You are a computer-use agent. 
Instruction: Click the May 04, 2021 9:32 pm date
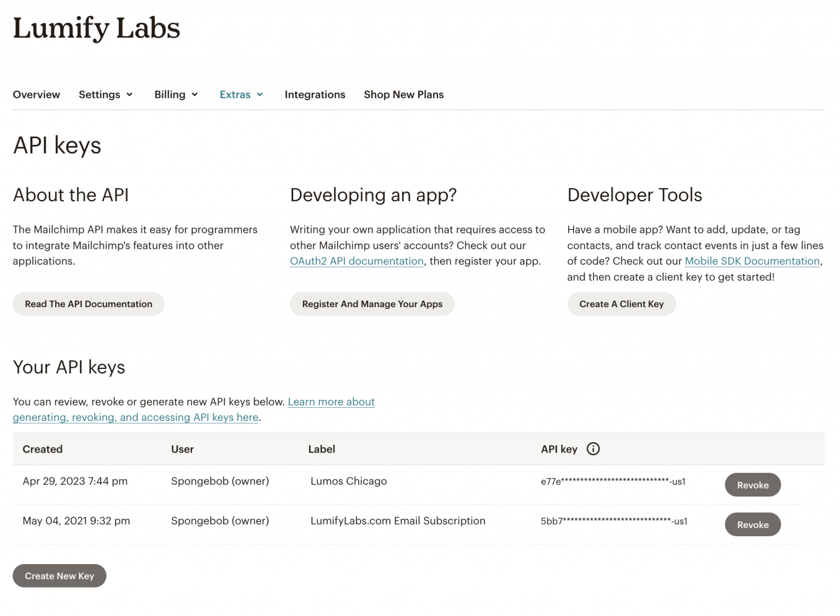point(76,521)
